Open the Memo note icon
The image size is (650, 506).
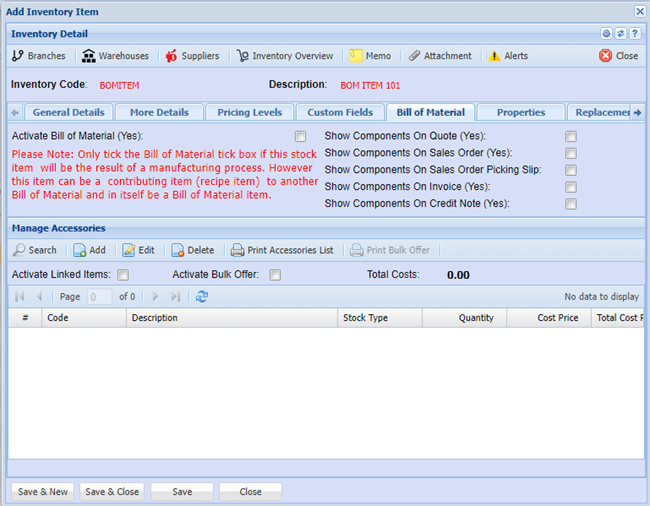coord(356,56)
